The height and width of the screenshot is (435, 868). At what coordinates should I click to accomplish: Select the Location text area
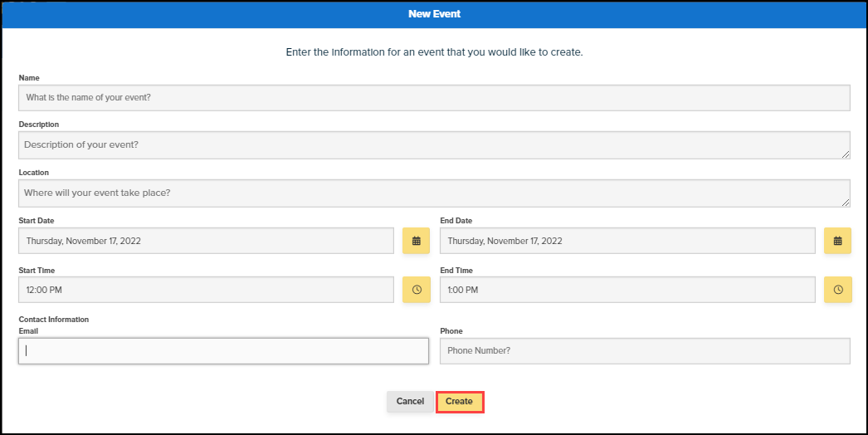point(434,193)
